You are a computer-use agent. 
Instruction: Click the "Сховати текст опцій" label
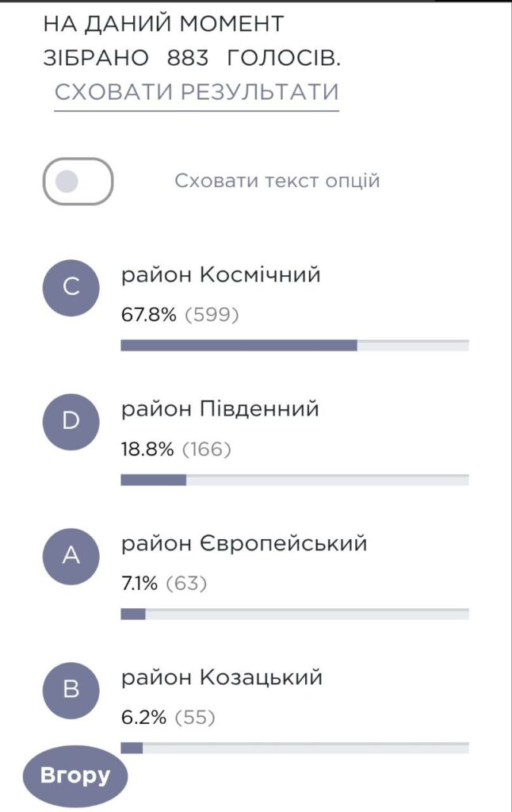click(x=277, y=181)
